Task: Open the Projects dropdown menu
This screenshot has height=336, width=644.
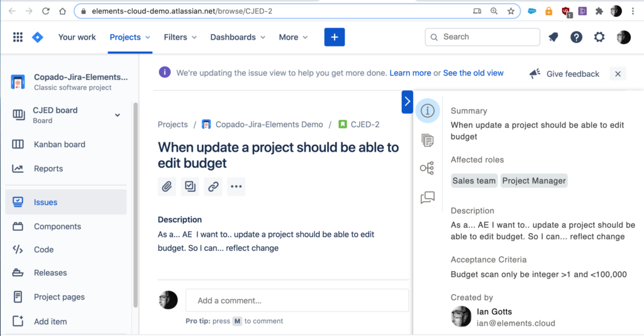Action: (130, 37)
